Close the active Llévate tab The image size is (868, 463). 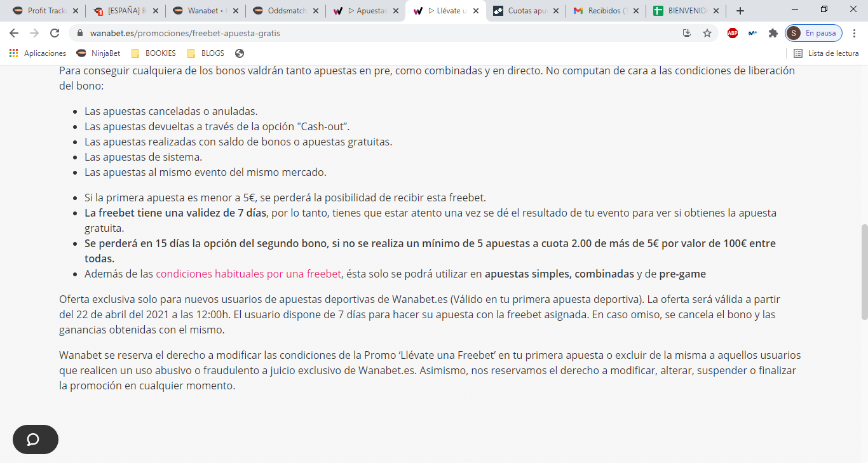(476, 11)
